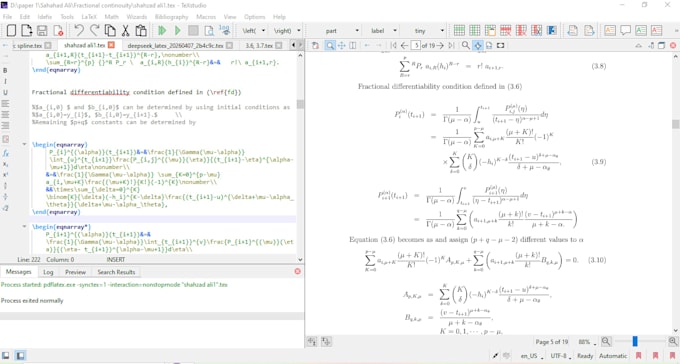Screen dimensions: 680x364
Task: Click the PDF page number input field
Action: click(x=415, y=46)
